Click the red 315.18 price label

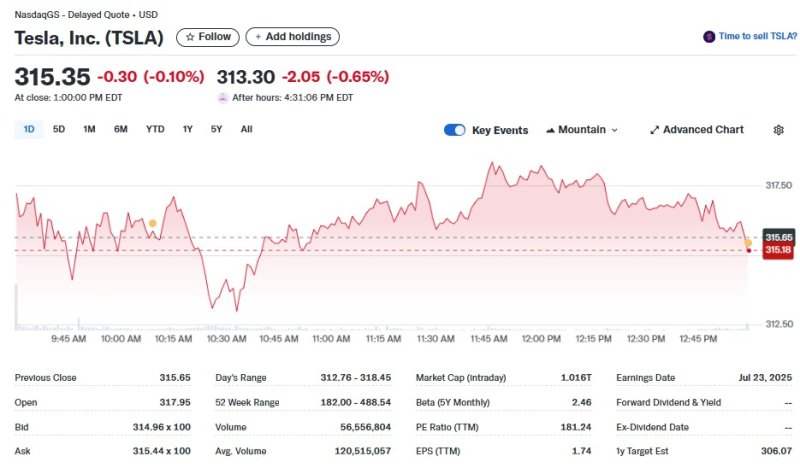coord(778,250)
